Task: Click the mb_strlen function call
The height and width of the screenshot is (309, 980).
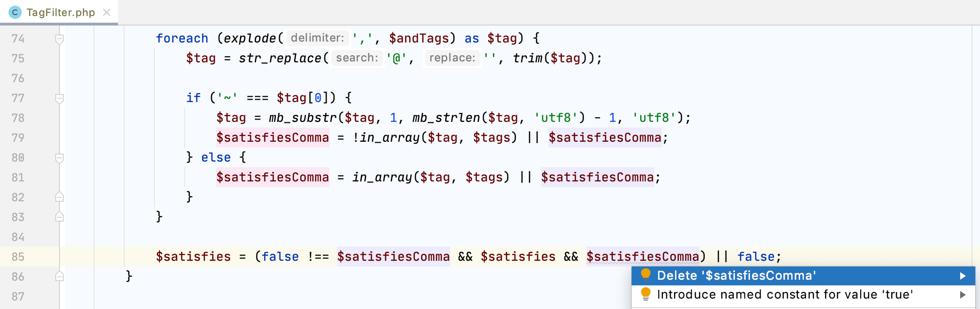Action: [x=447, y=118]
